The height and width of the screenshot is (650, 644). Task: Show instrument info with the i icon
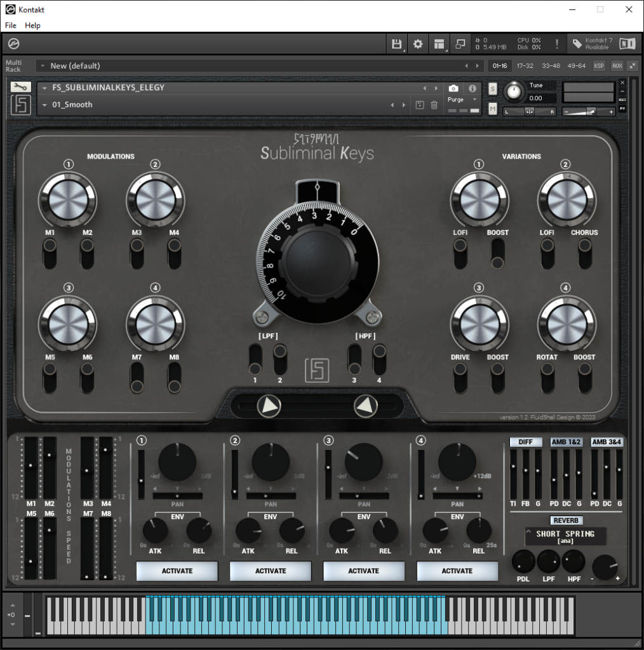click(x=473, y=88)
